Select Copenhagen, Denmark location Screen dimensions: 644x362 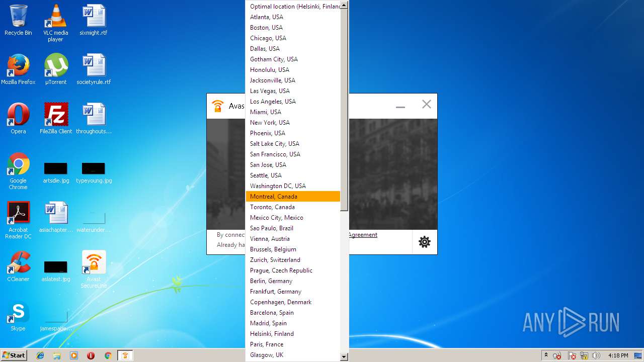tap(293, 302)
